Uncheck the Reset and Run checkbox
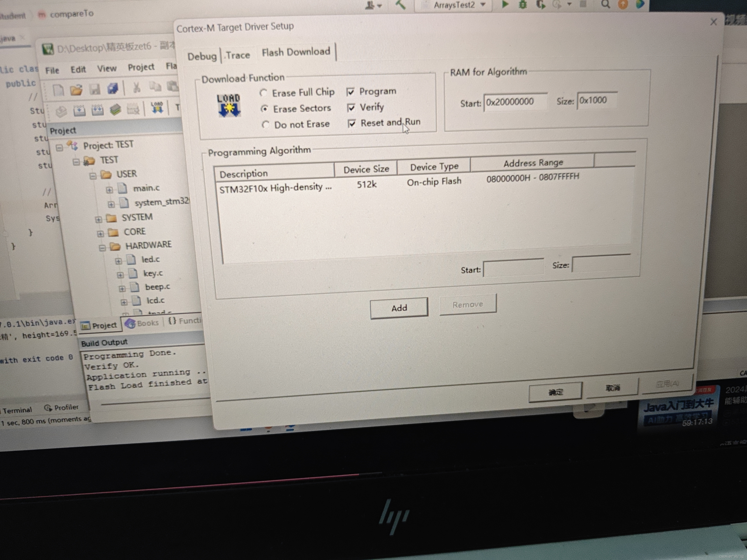Image resolution: width=747 pixels, height=560 pixels. pyautogui.click(x=352, y=123)
